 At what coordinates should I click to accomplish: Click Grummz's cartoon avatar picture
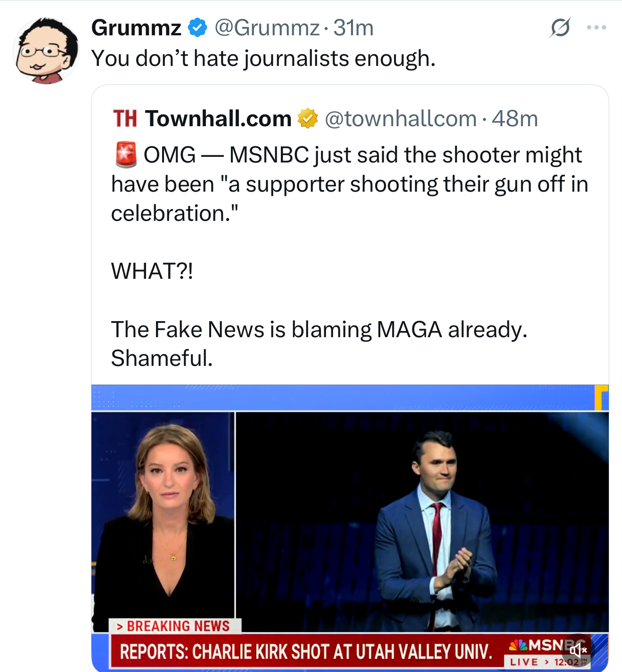(46, 51)
